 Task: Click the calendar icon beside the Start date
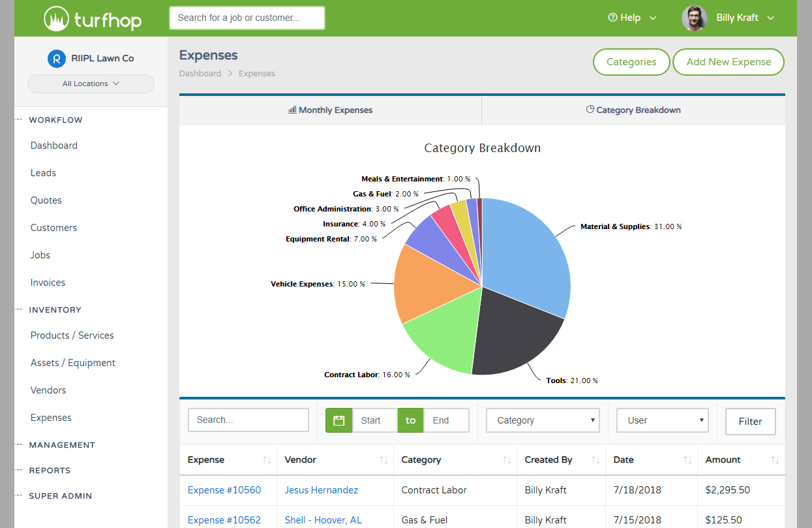[x=338, y=420]
